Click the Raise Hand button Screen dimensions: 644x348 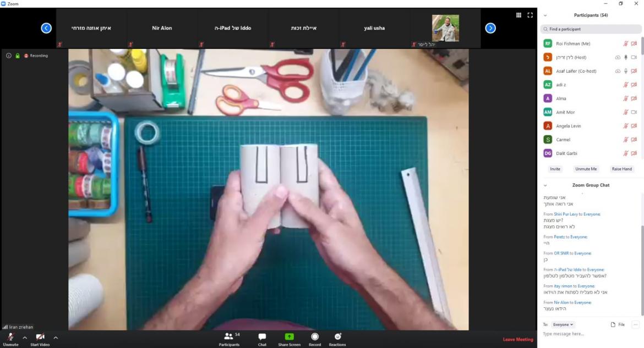[x=621, y=169]
